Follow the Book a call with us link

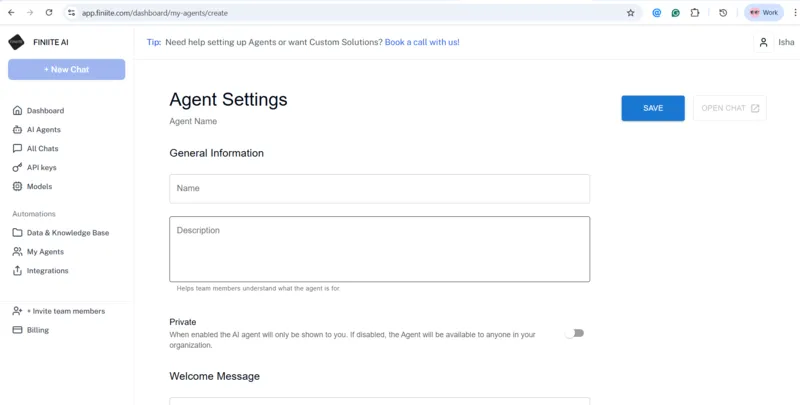point(422,42)
